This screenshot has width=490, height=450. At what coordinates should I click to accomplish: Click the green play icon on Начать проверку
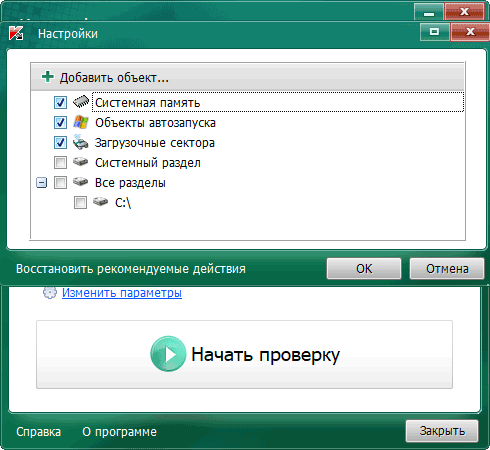pyautogui.click(x=168, y=354)
